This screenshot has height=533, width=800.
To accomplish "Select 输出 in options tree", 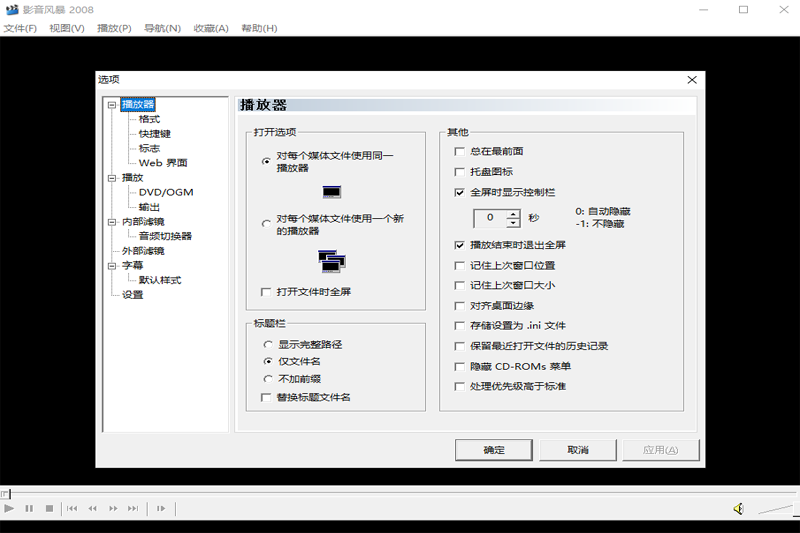I will point(149,207).
